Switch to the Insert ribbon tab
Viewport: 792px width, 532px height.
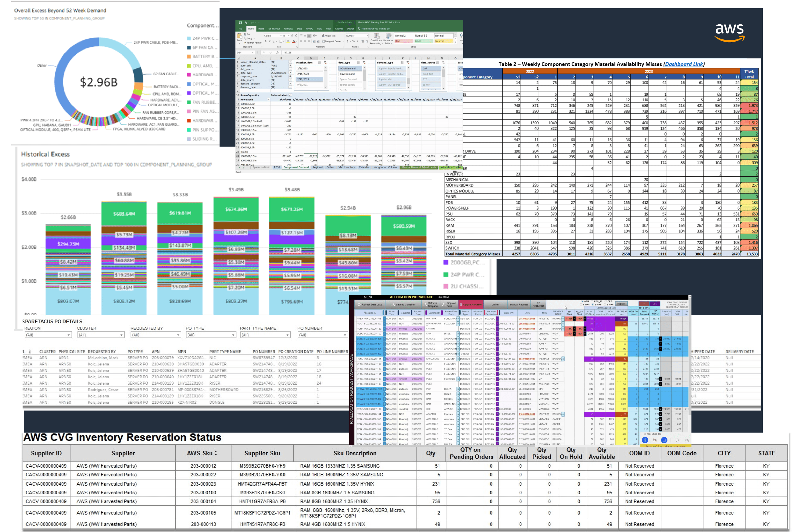click(x=261, y=29)
